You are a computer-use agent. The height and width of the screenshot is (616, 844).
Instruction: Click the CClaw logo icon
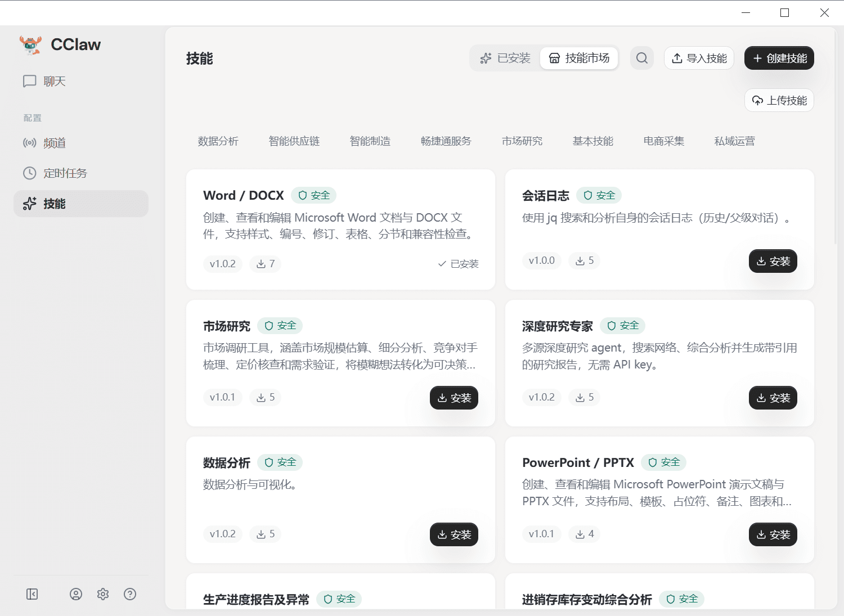[30, 45]
